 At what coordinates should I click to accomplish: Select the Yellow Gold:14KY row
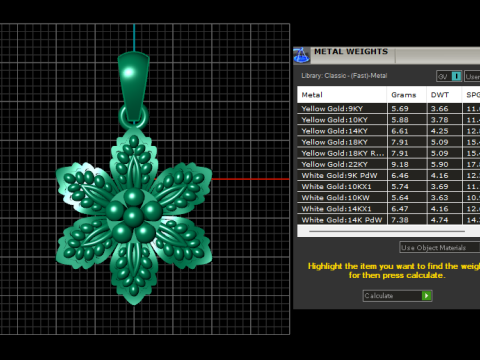tap(389, 131)
